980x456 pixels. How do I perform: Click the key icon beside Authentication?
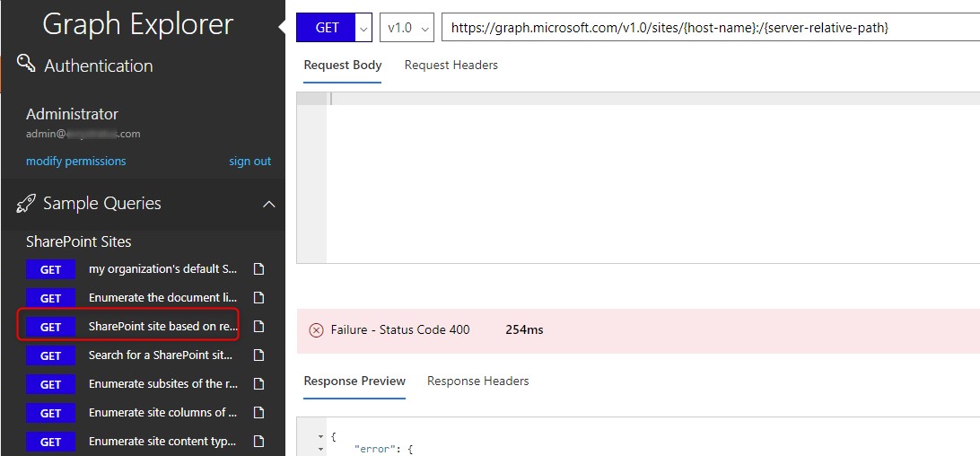26,63
